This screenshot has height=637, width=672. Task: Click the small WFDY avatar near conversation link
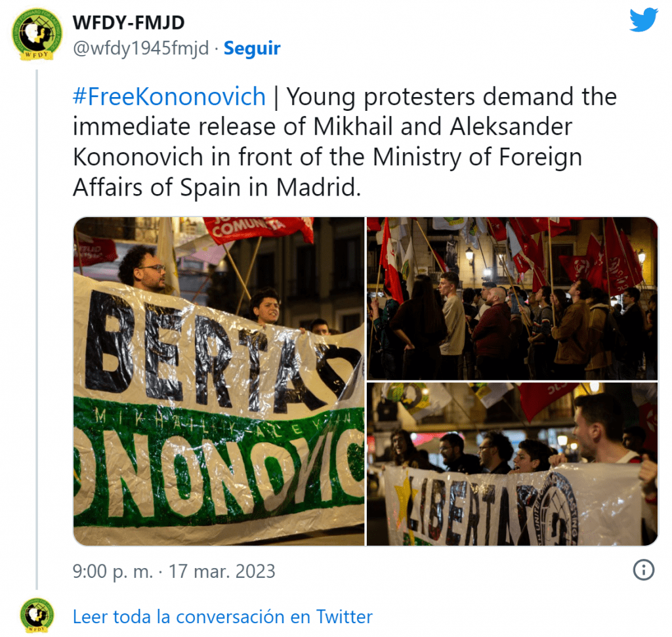pyautogui.click(x=37, y=615)
